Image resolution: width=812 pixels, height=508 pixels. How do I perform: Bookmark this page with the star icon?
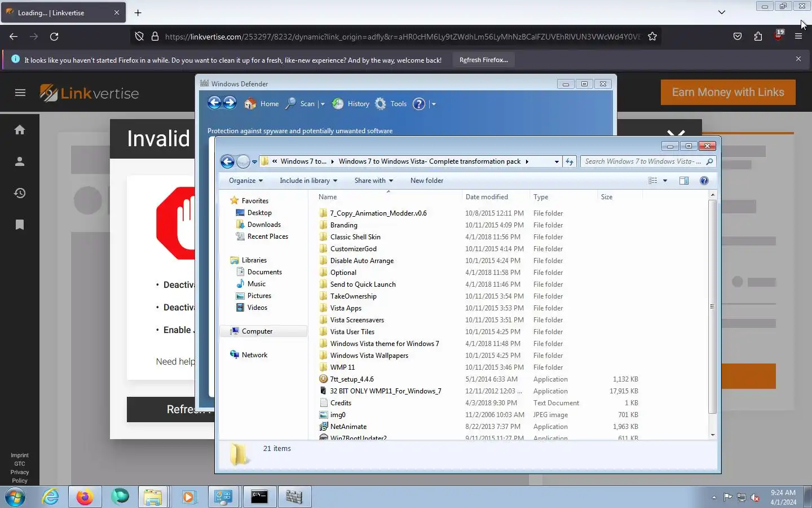(652, 37)
